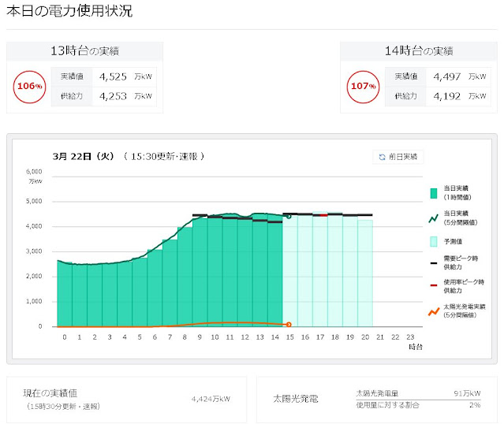Click the 106% usage rate circle
Viewport: 504px width, 424px height.
(x=29, y=87)
